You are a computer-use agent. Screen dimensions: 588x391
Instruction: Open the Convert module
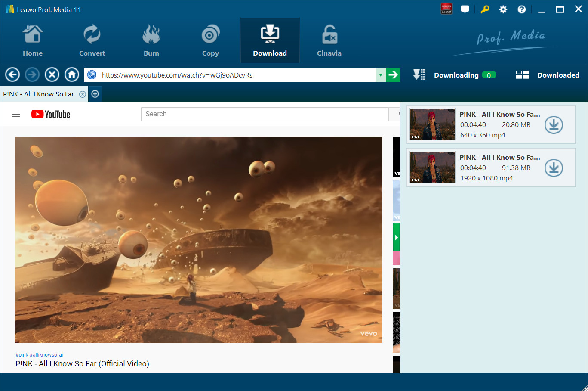[x=92, y=40]
